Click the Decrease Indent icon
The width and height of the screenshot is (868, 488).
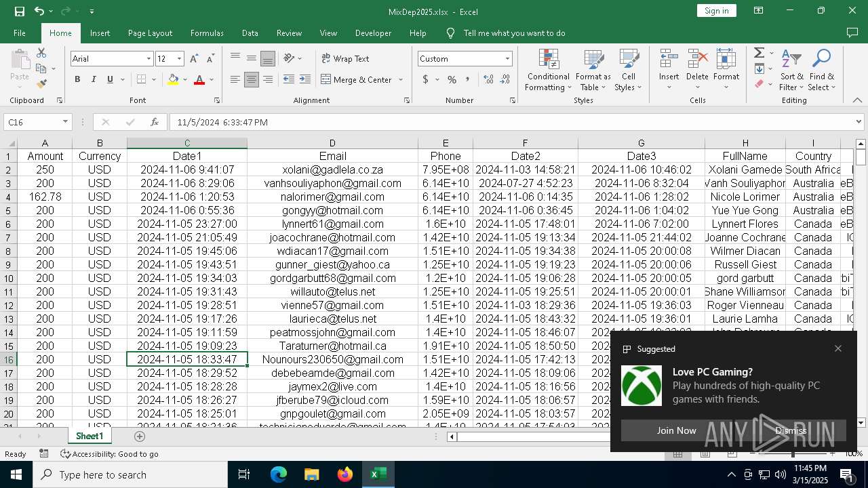coord(288,79)
